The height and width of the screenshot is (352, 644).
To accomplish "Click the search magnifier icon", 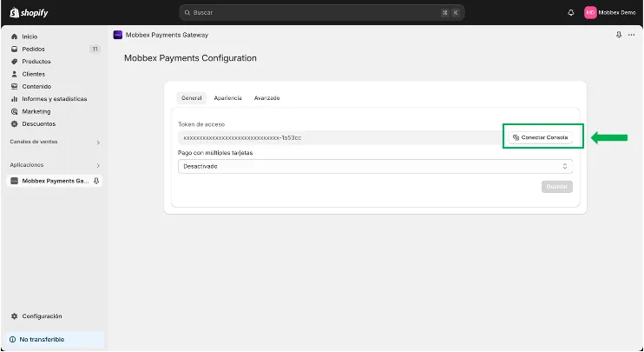I will [x=187, y=13].
